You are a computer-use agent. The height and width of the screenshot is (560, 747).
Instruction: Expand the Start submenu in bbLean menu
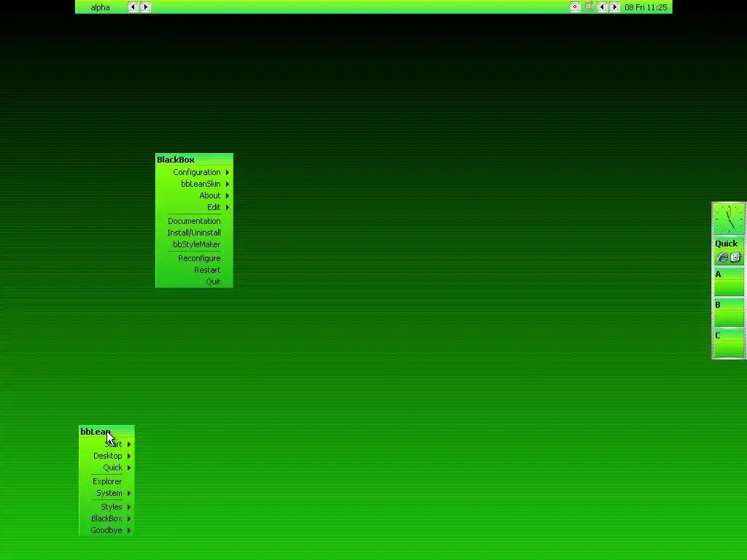[x=107, y=444]
